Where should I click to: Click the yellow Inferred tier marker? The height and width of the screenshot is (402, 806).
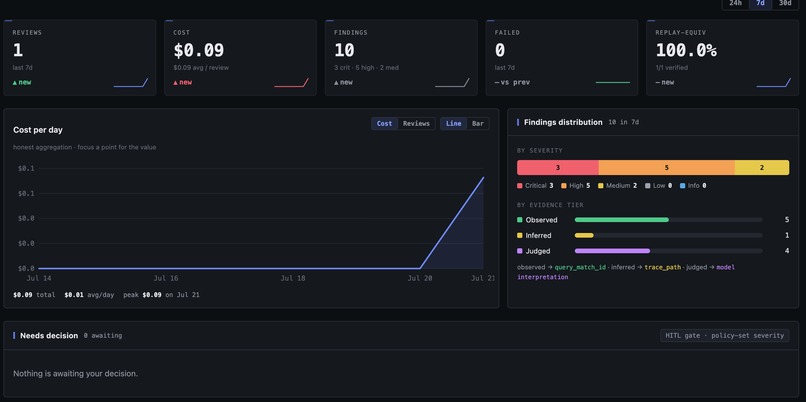click(x=520, y=235)
